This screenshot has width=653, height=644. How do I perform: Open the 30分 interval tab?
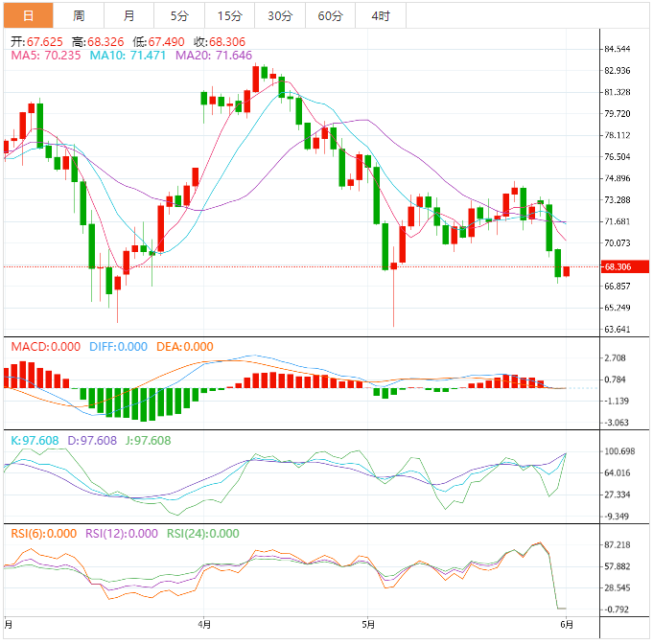pyautogui.click(x=280, y=16)
